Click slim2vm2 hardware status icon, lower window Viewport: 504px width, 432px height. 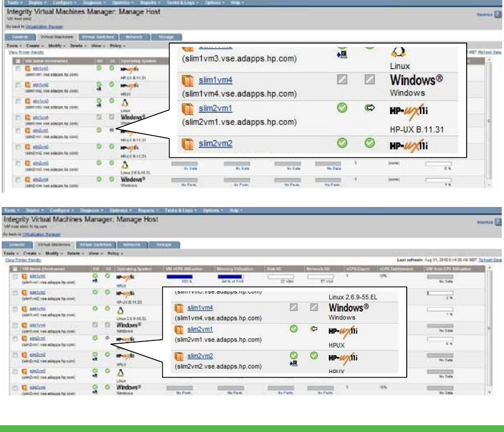tap(95, 355)
